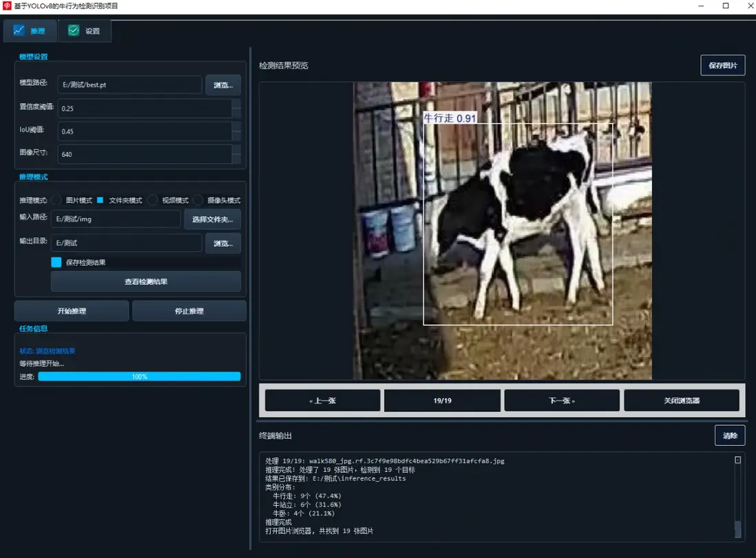756x558 pixels.
Task: Click the terminal line '牛卧: 4个 (21.1%)'
Action: (303, 513)
